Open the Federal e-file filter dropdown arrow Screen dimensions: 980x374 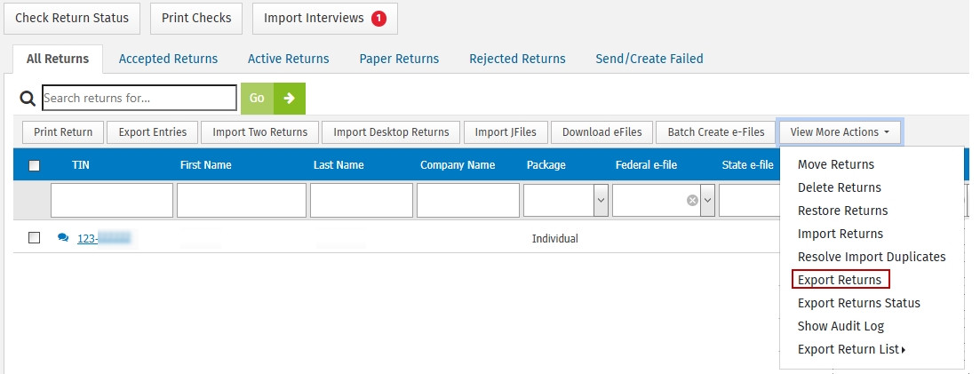pyautogui.click(x=707, y=200)
